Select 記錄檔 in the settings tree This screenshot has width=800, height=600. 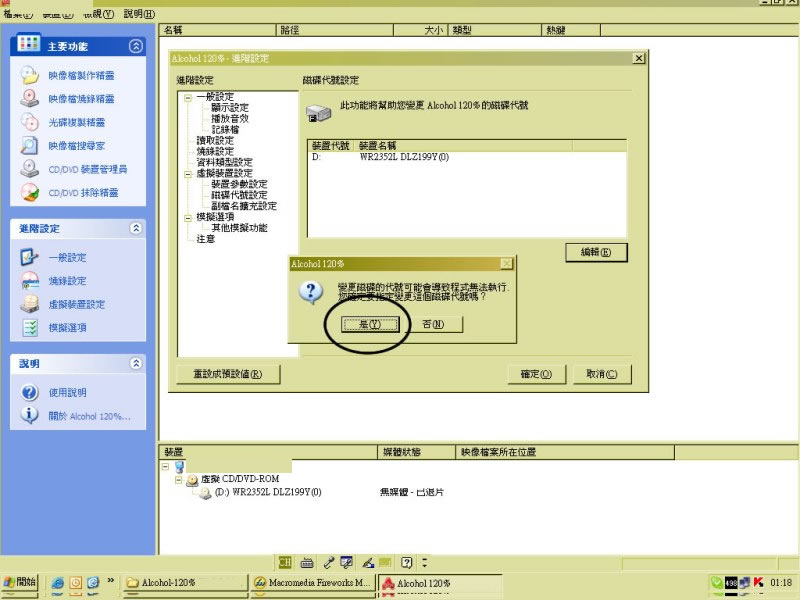tap(225, 130)
